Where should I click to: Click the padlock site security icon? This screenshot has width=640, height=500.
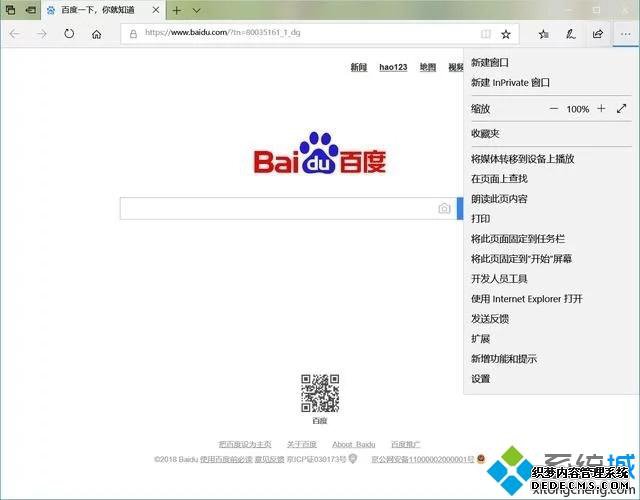pyautogui.click(x=133, y=34)
